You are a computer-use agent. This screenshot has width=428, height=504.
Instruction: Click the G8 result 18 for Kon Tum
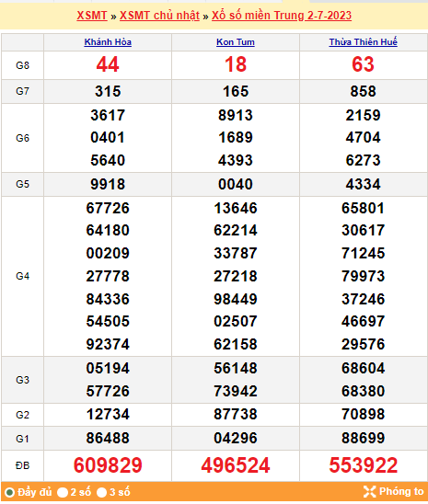coord(236,64)
